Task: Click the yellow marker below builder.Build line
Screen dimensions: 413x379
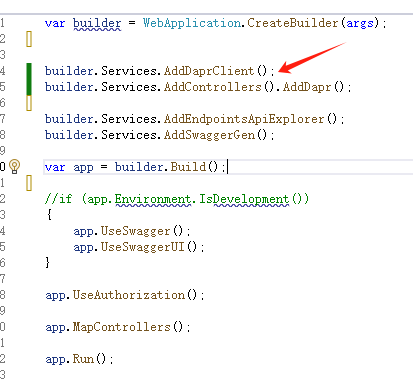Action: [29, 183]
